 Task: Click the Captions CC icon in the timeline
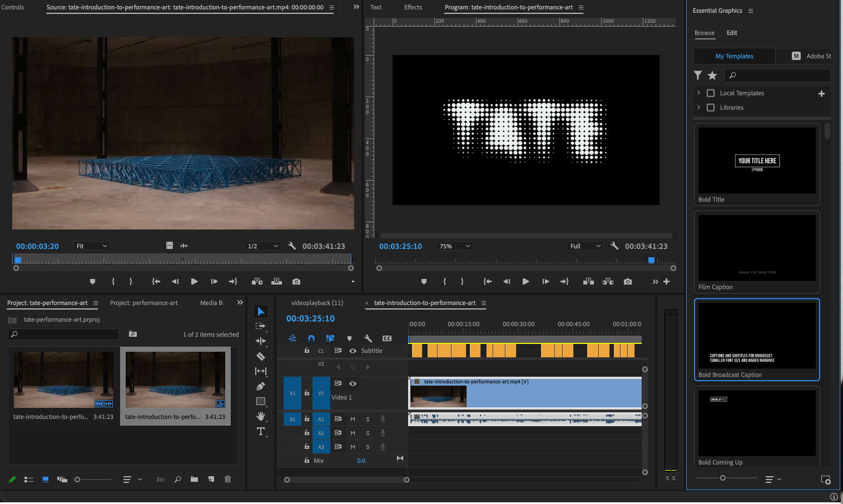[386, 338]
